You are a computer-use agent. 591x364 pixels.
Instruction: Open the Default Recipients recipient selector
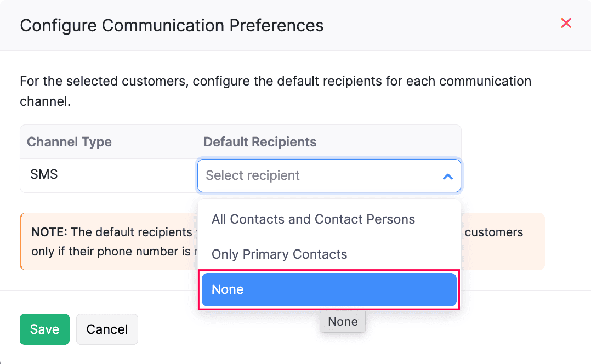(x=329, y=175)
